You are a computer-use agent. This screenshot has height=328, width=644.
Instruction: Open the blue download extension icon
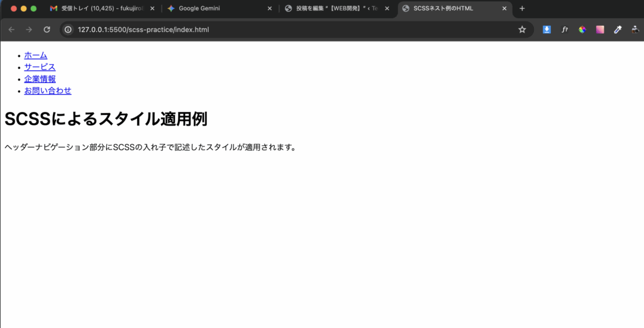click(547, 30)
